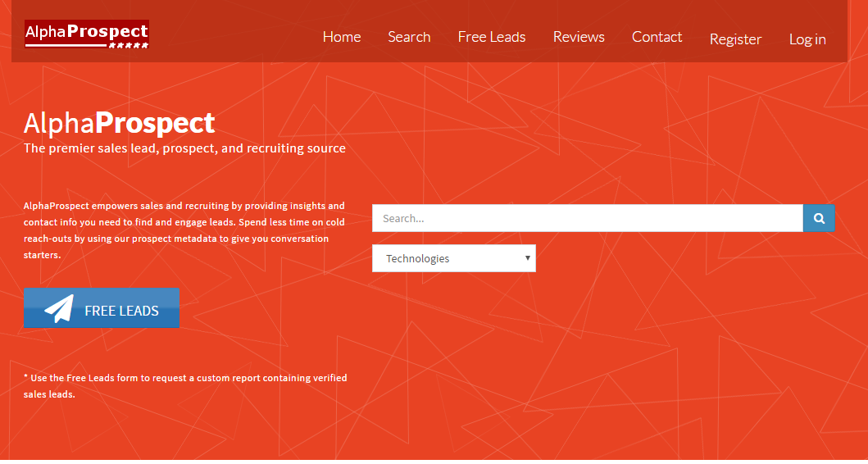Click the AlphaProspect logo in header
The image size is (868, 464).
(87, 34)
